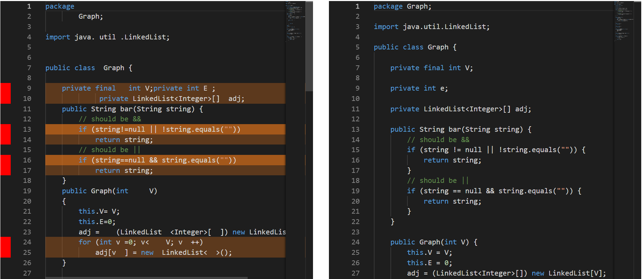Click the left editor's minimap code preview
Viewport: 644px width, 279px height.
[x=295, y=21]
